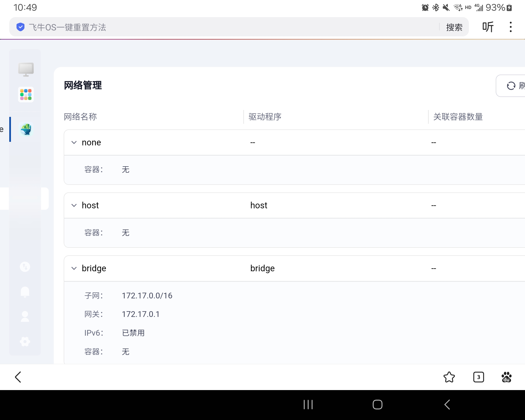Viewport: 525px width, 420px height.
Task: Bookmark page with star icon
Action: click(x=449, y=377)
